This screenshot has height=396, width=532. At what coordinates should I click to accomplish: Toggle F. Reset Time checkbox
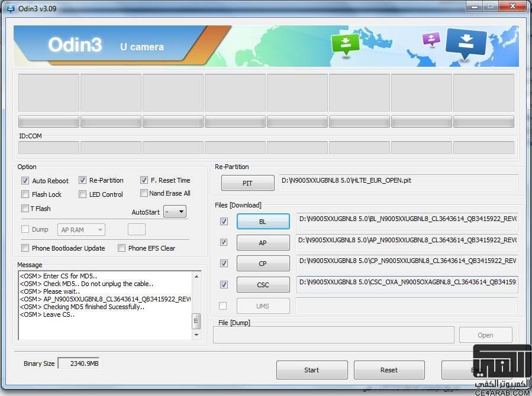point(144,180)
